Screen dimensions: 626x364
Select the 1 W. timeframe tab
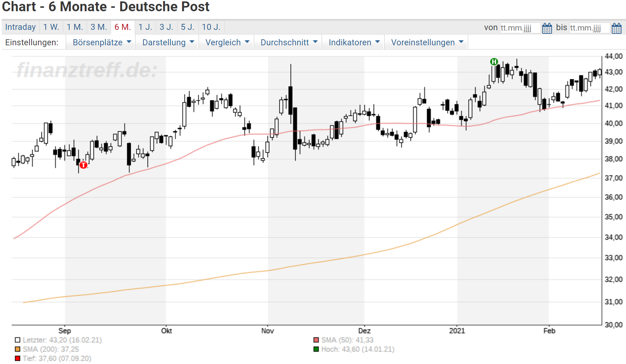[x=51, y=27]
